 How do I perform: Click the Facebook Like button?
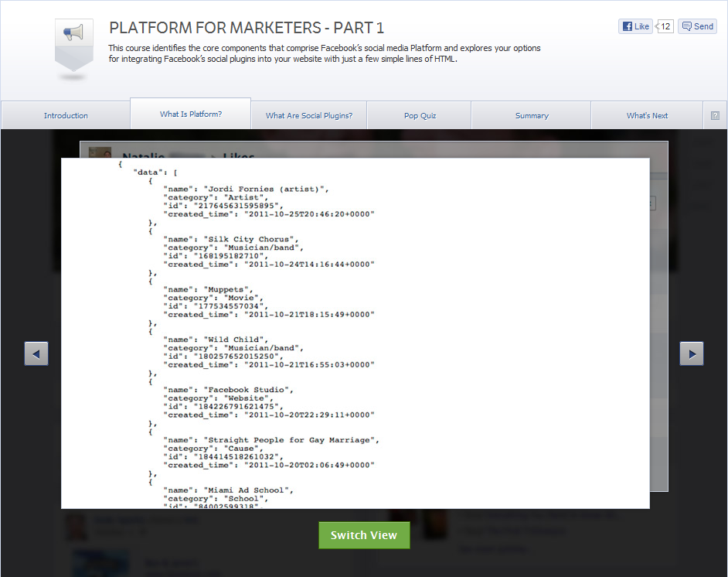click(x=635, y=26)
